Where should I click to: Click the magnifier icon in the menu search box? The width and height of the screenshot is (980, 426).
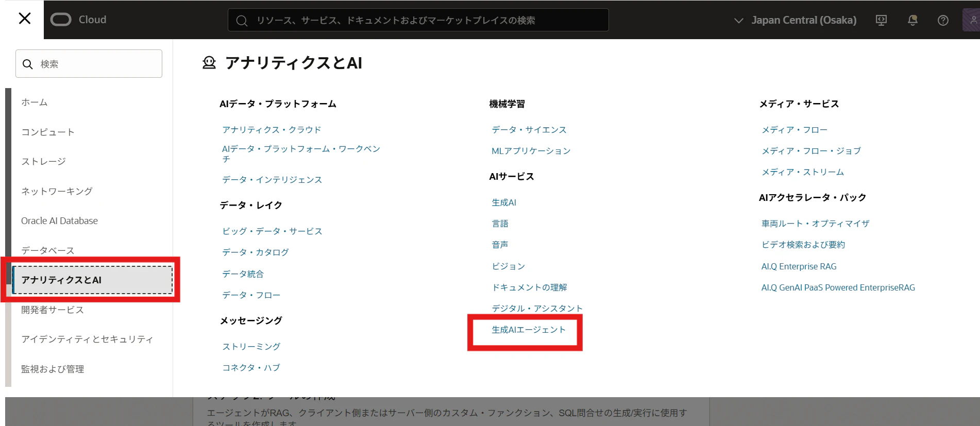pyautogui.click(x=28, y=64)
